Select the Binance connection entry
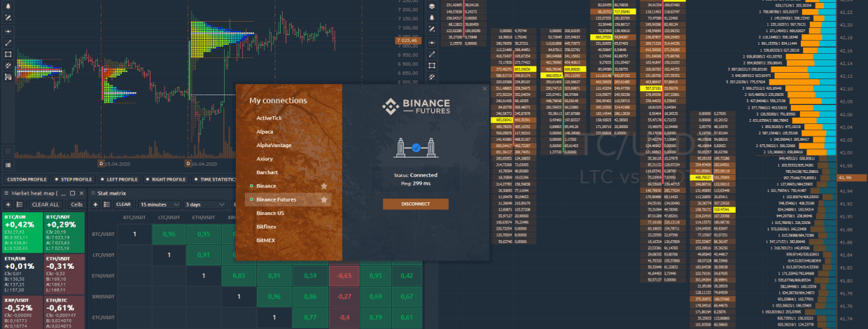 click(x=287, y=186)
